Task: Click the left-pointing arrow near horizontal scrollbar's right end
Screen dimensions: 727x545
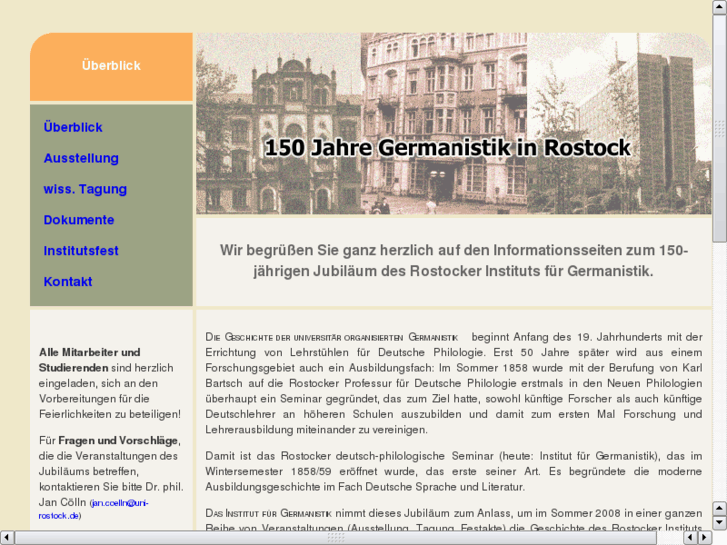Action: [690, 538]
